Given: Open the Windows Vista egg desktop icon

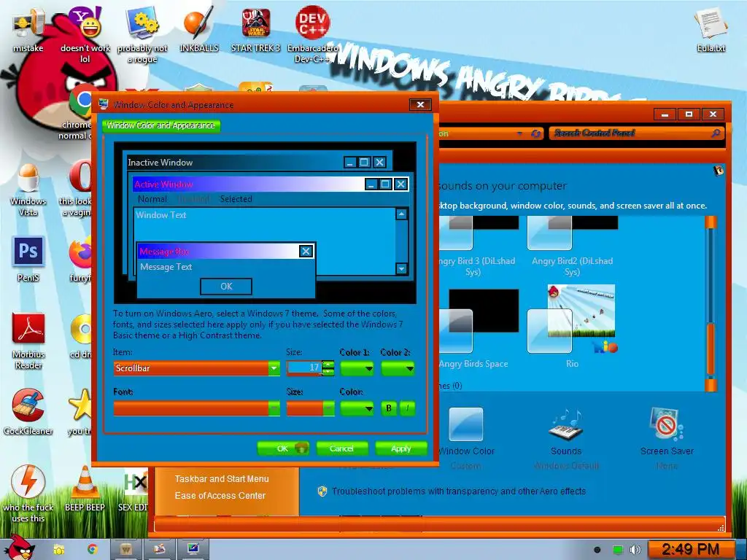Looking at the screenshot, I should [28, 190].
